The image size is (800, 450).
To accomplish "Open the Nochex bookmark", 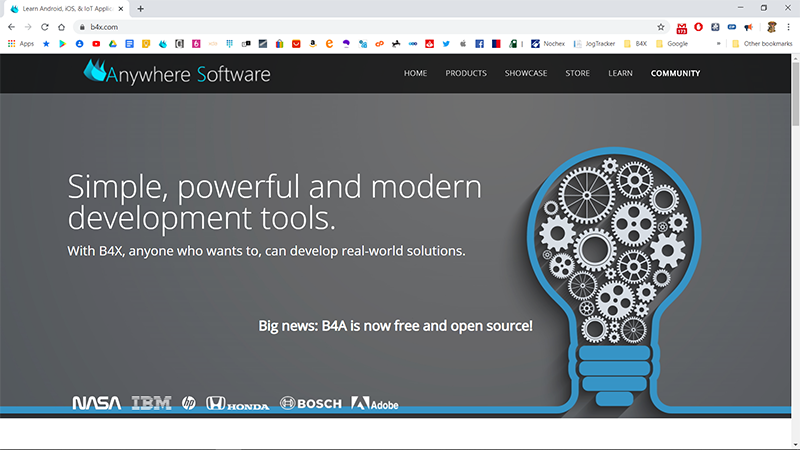I will [548, 44].
